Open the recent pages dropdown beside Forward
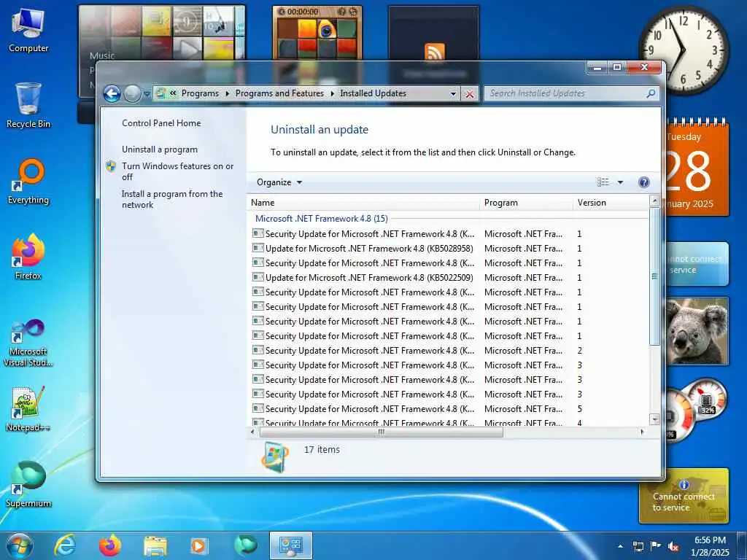This screenshot has height=560, width=747. [147, 94]
